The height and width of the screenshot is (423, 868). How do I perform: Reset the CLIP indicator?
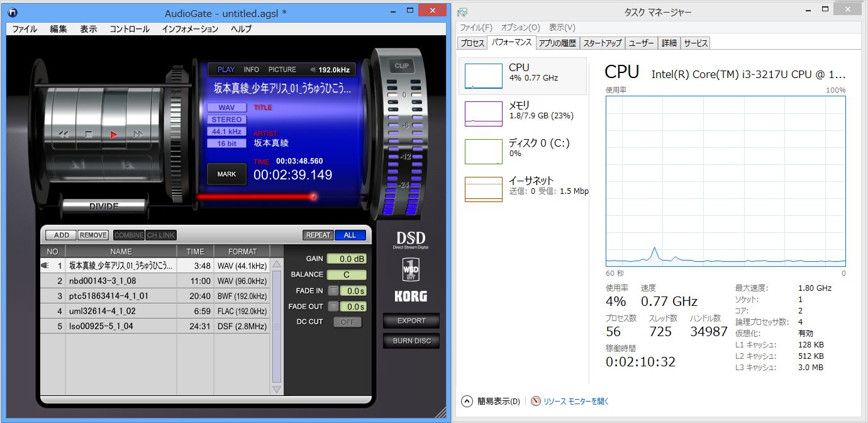(x=401, y=65)
